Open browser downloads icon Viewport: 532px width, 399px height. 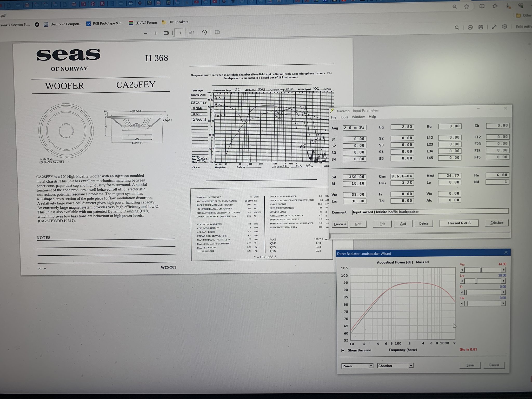click(508, 6)
